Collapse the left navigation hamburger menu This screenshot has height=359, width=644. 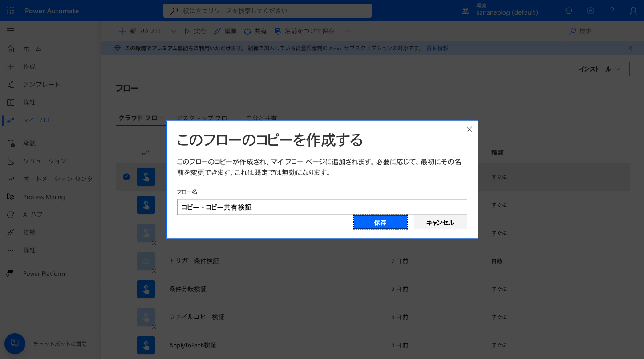click(x=11, y=31)
